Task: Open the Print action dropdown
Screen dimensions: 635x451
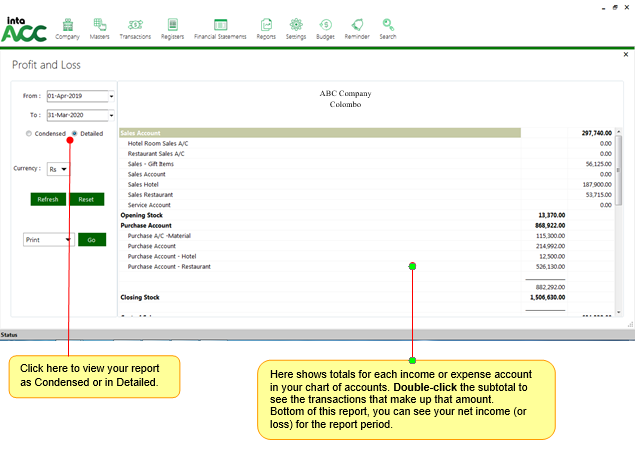Action: pyautogui.click(x=68, y=240)
